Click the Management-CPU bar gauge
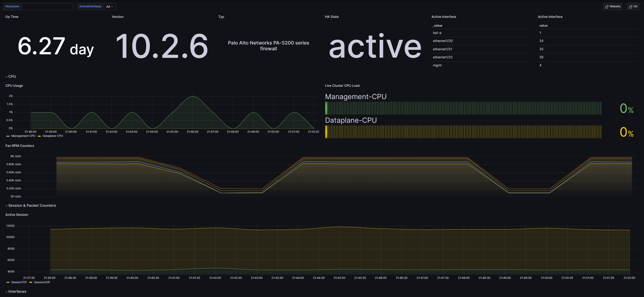644x297 pixels. point(463,108)
